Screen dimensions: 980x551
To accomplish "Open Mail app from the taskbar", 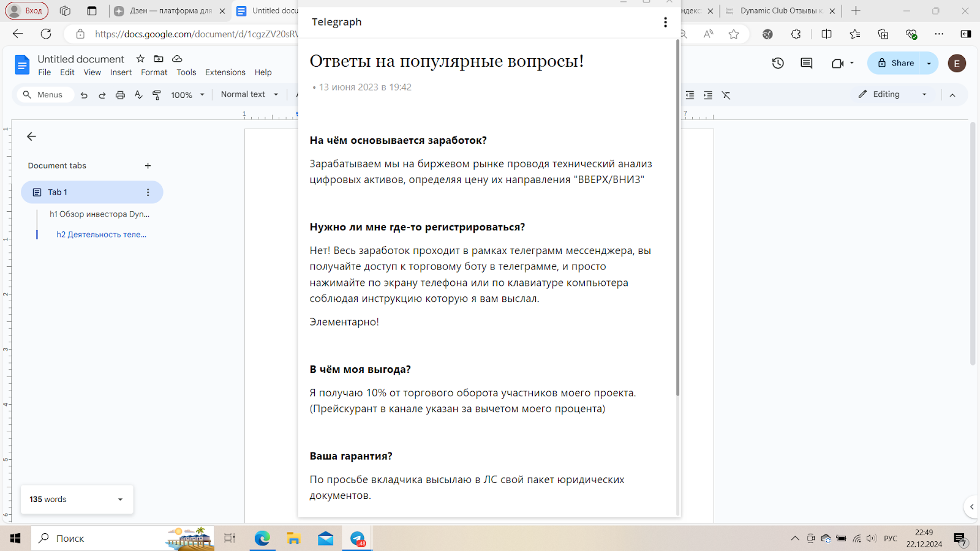I will [x=326, y=539].
